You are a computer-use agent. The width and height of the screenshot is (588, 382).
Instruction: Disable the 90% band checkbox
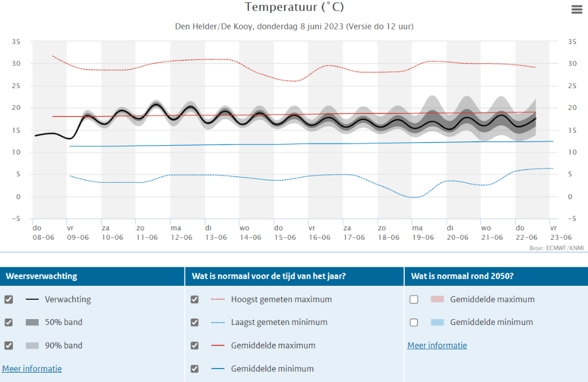coord(9,346)
